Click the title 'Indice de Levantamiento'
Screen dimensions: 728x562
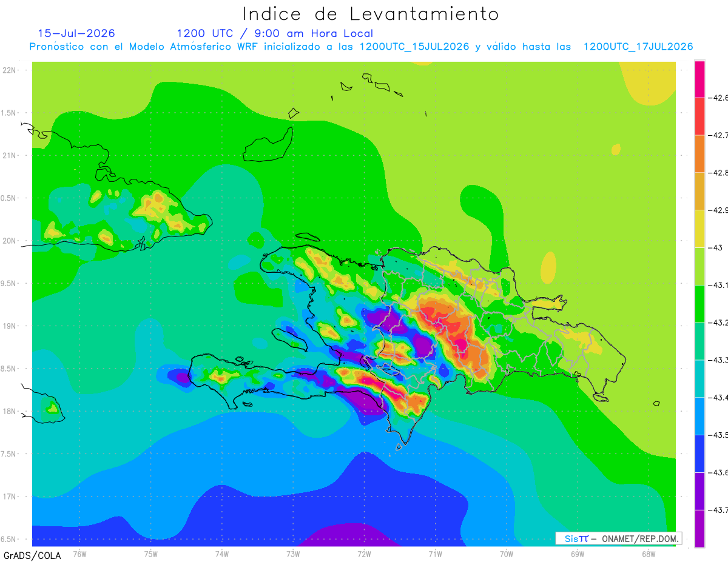pyautogui.click(x=371, y=14)
